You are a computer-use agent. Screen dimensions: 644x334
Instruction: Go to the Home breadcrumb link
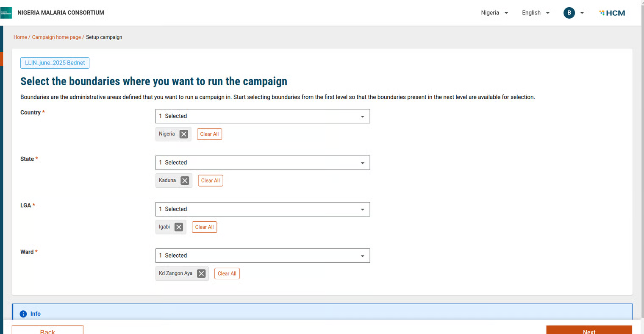pos(20,37)
